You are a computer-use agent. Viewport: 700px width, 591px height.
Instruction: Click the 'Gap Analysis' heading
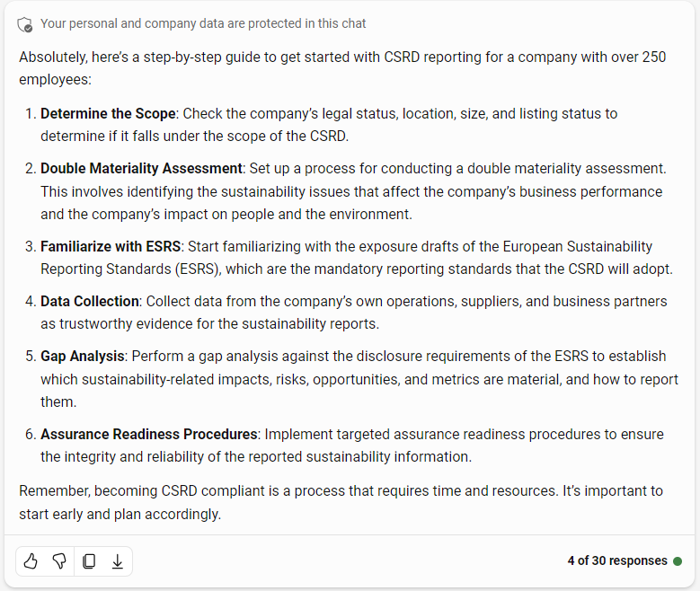82,357
